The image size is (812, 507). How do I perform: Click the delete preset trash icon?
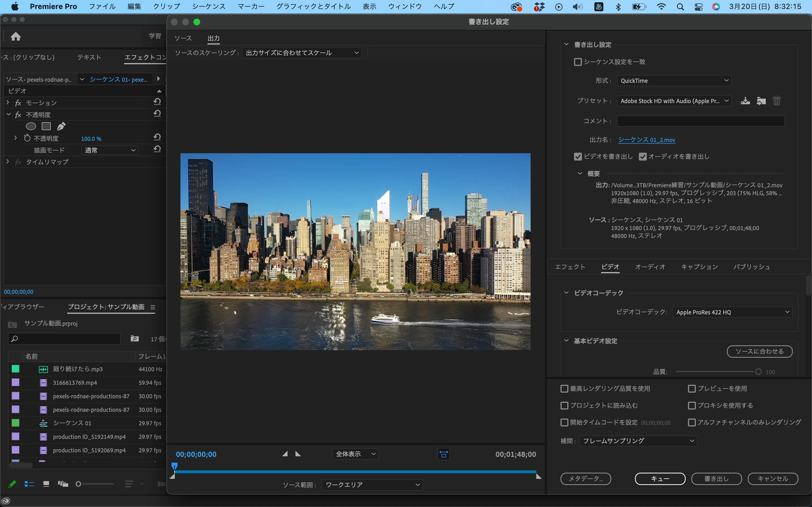tap(776, 101)
